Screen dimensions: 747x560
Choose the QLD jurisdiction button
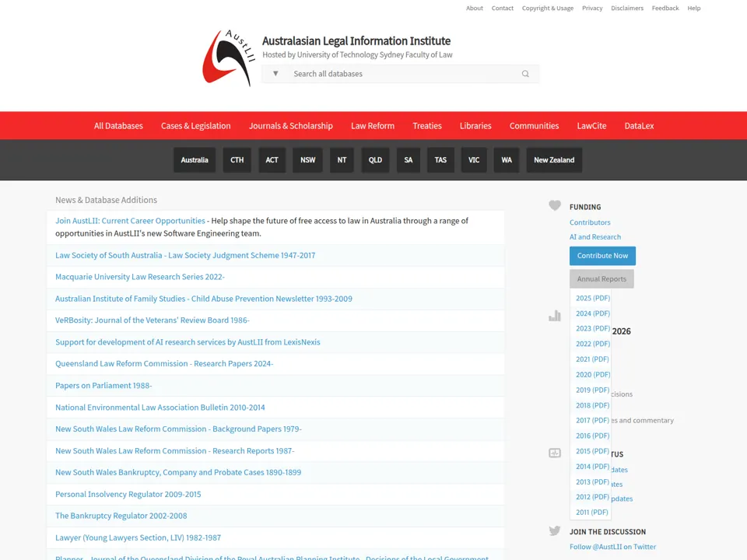coord(375,160)
